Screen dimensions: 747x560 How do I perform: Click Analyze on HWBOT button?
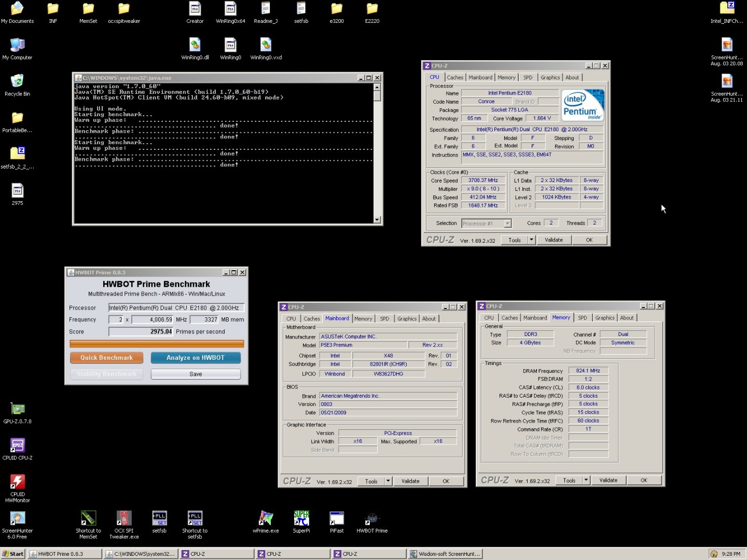(196, 358)
